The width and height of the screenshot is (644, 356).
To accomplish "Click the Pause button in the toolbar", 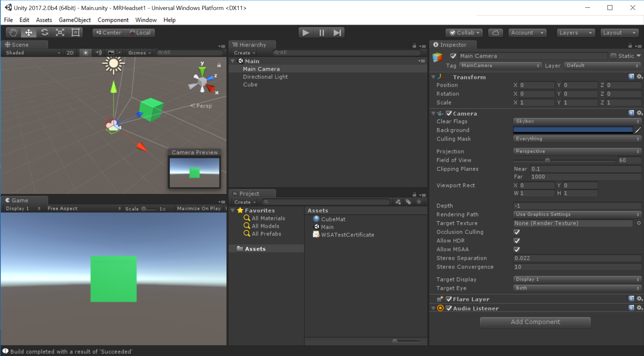I will click(321, 32).
